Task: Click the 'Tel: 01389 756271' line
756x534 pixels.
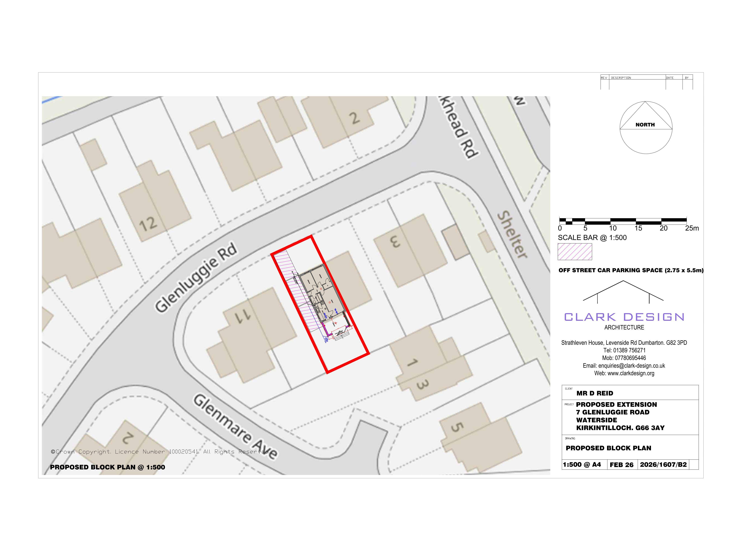Action: [624, 350]
